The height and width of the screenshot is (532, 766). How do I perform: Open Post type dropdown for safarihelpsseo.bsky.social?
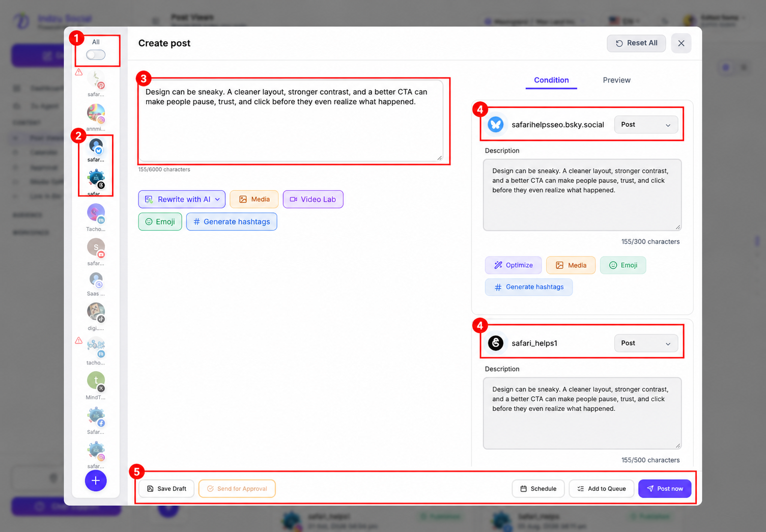click(x=646, y=125)
